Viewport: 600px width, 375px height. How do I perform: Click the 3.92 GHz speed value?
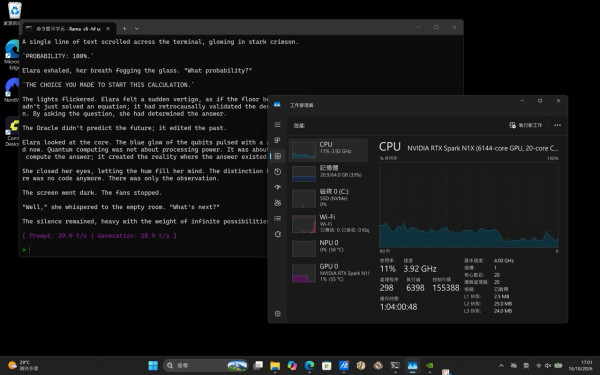click(x=420, y=269)
